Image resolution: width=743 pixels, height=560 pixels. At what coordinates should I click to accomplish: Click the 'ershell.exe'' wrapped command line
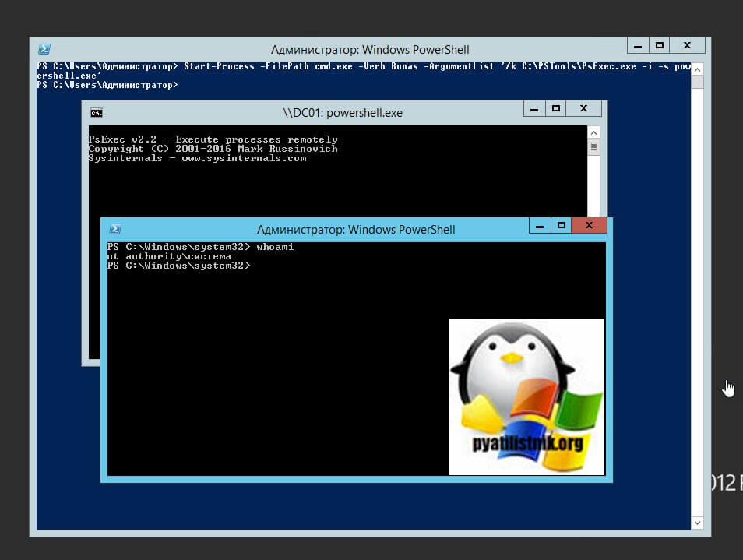click(69, 76)
